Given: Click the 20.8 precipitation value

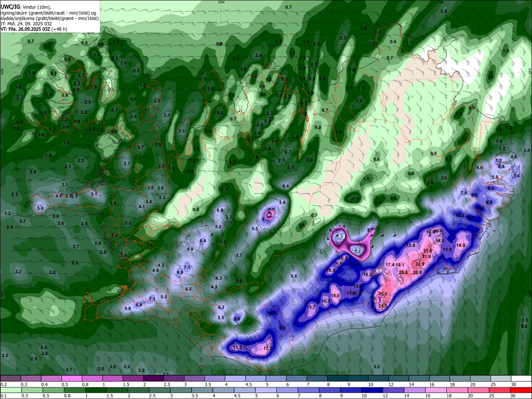Looking at the screenshot, I should coord(417,273).
